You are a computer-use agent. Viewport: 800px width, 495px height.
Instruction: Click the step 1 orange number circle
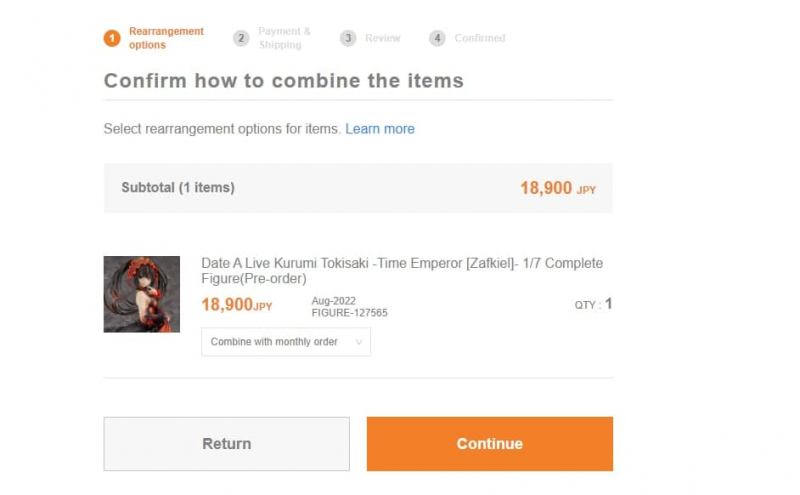point(112,39)
